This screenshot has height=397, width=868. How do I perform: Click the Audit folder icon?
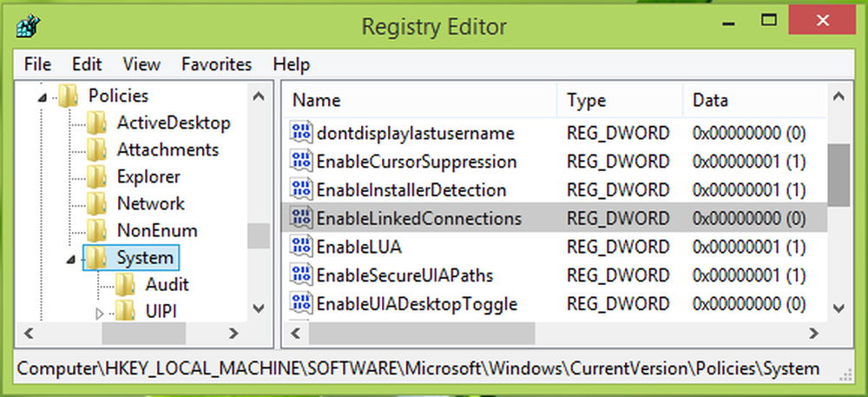128,284
